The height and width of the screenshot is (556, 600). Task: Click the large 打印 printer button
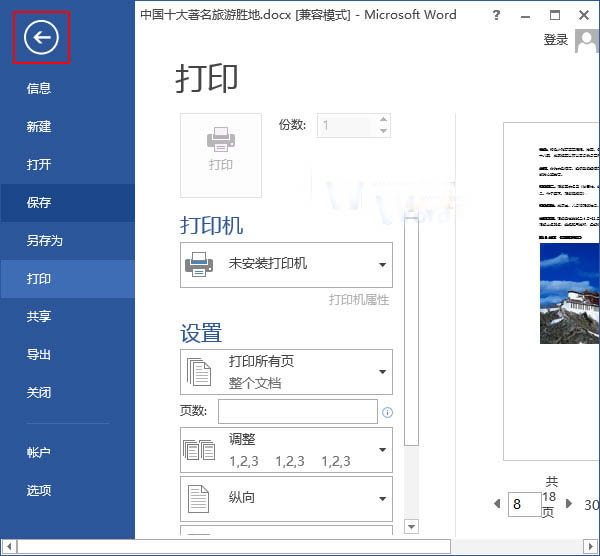pos(221,155)
